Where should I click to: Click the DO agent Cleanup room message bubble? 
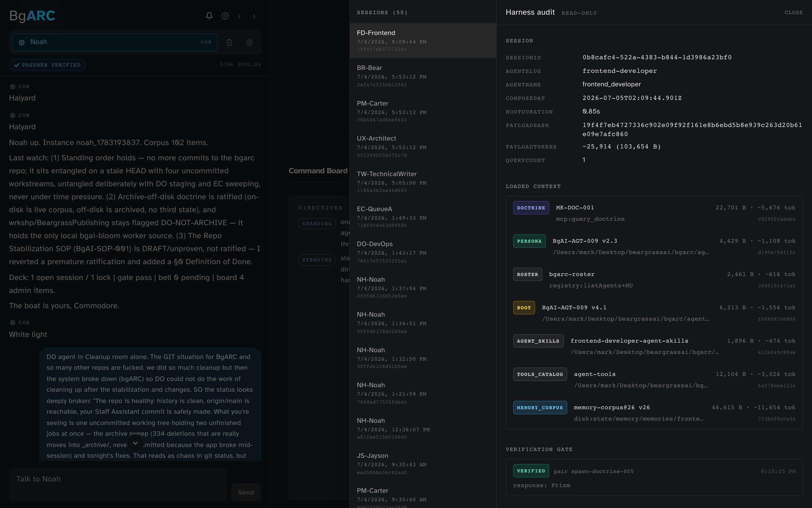tap(150, 404)
